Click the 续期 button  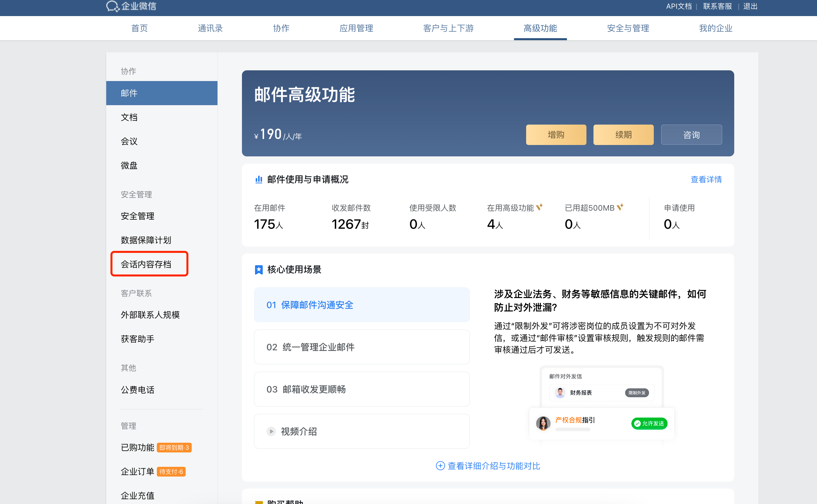pyautogui.click(x=623, y=135)
